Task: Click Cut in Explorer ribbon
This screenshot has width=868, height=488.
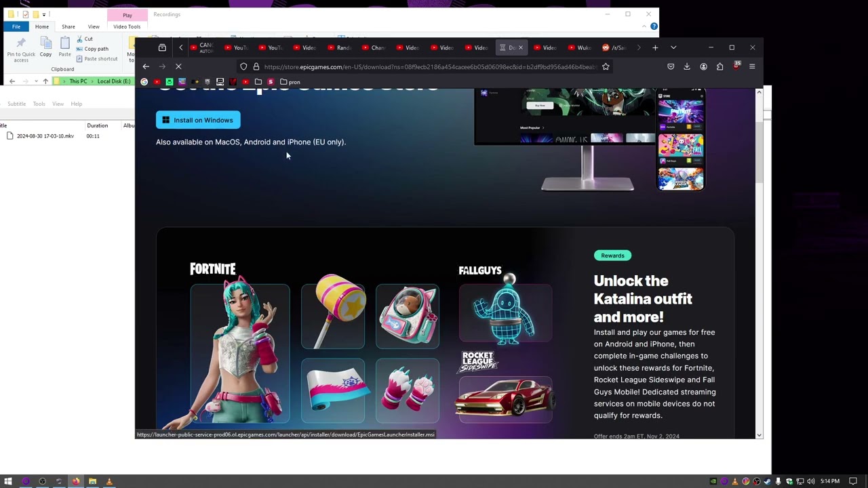Action: coord(84,39)
